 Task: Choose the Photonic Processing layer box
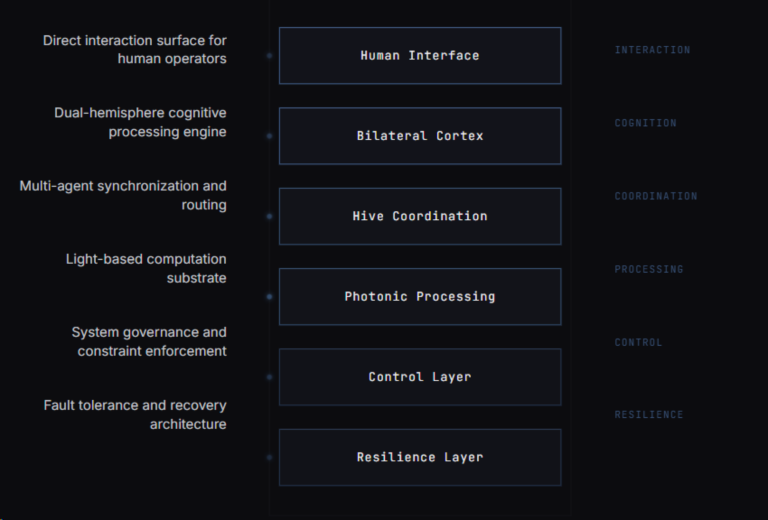419,297
